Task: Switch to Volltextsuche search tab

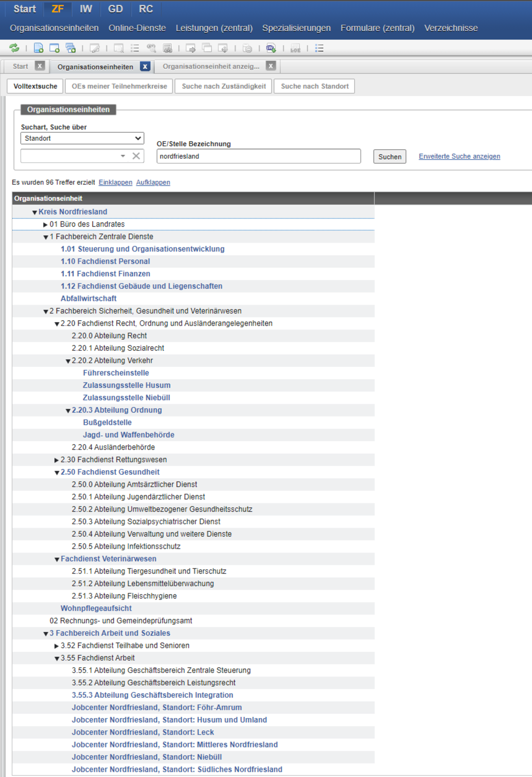Action: [35, 86]
